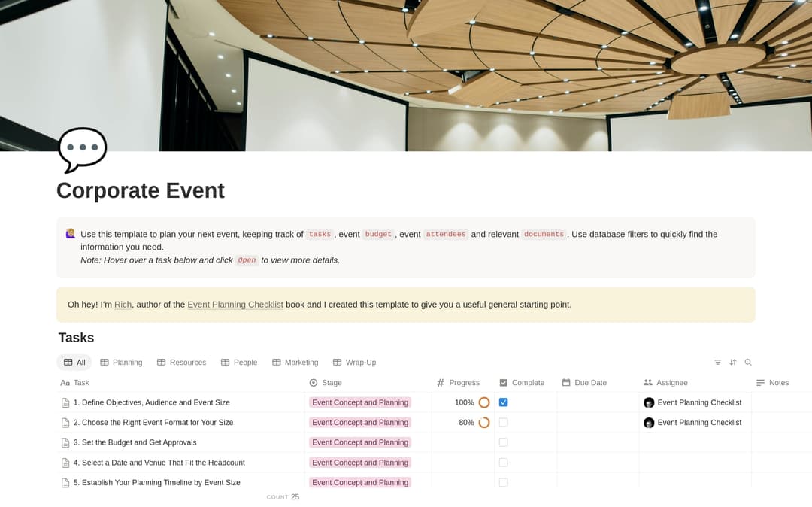Viewport: 812px width, 507px height.
Task: Switch to the People view tab
Action: pyautogui.click(x=239, y=363)
